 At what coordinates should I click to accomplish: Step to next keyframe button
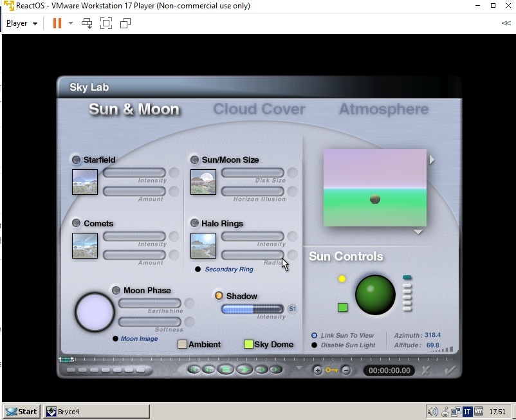pyautogui.click(x=262, y=370)
